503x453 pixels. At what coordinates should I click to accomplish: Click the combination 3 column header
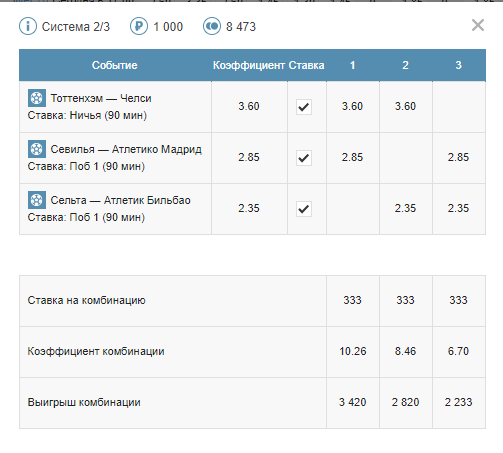458,65
